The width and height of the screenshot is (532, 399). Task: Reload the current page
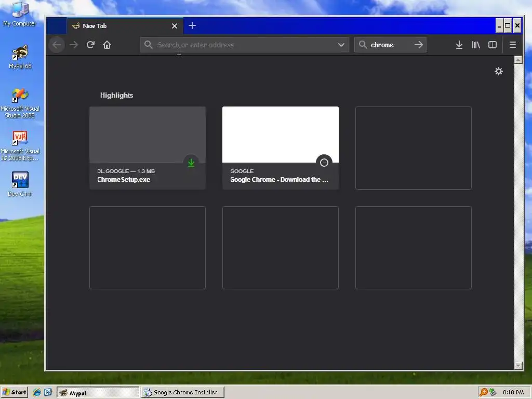[x=90, y=45]
